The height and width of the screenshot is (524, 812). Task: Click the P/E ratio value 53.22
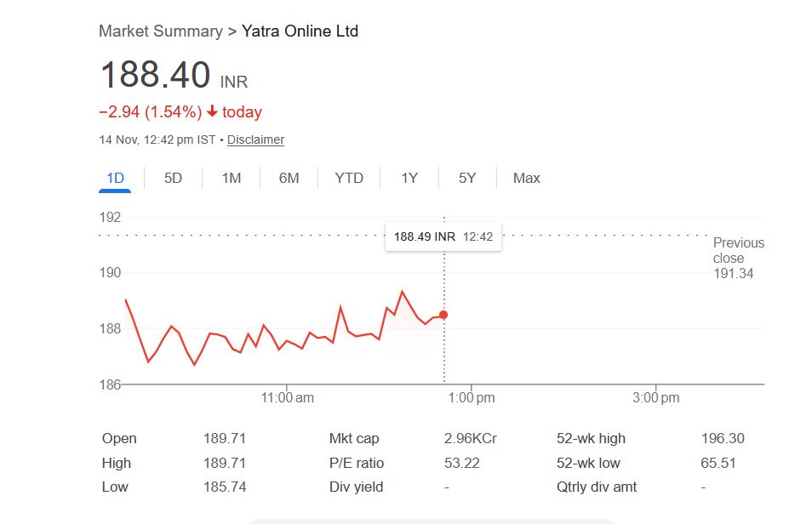(460, 464)
